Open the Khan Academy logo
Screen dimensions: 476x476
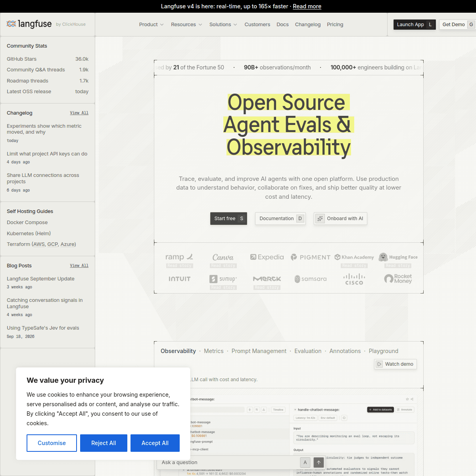(354, 257)
